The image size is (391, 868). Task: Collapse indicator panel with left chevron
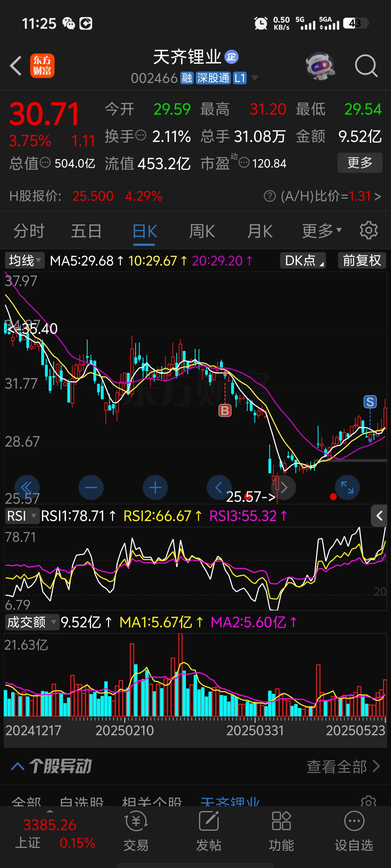coord(379,516)
